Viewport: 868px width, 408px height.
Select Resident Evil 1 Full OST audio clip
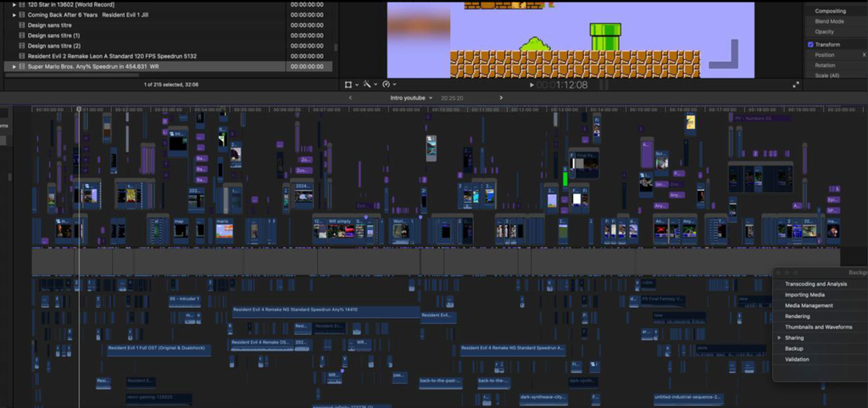(159, 348)
